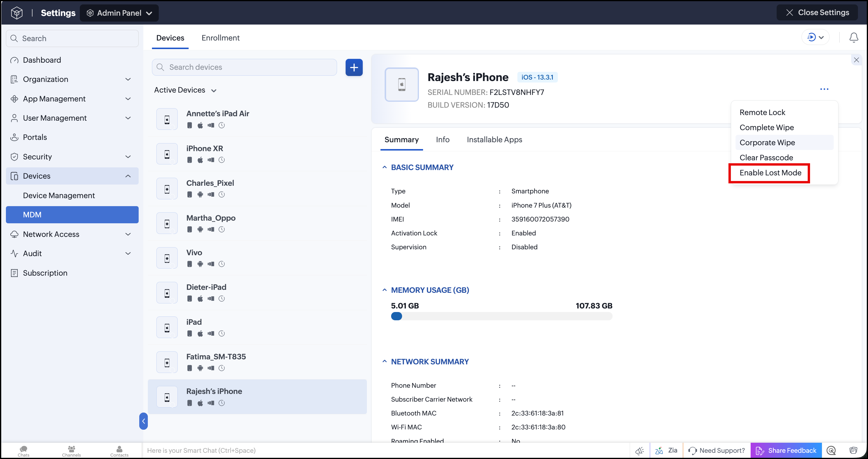Click the Apple icon under iPad entry
Image resolution: width=868 pixels, height=459 pixels.
[x=200, y=334]
